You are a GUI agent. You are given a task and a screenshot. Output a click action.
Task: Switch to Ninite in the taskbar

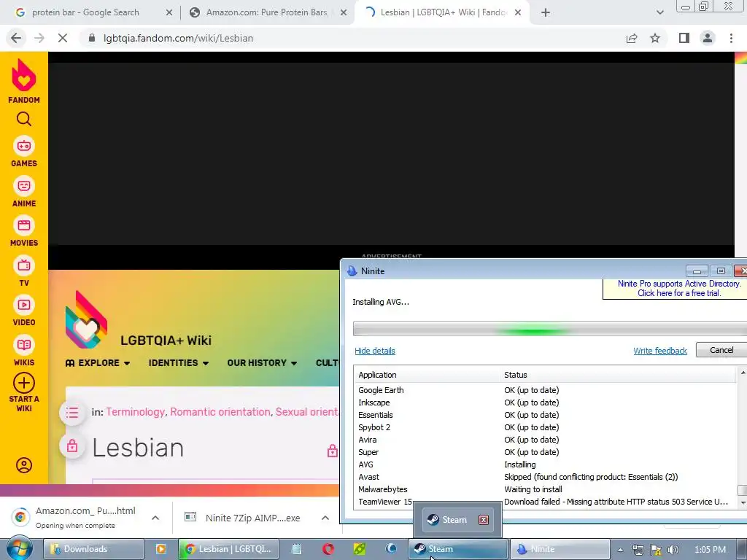pyautogui.click(x=560, y=549)
